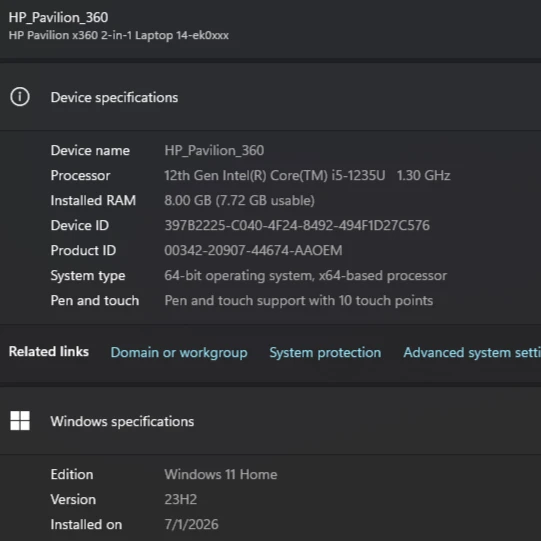The height and width of the screenshot is (541, 541).
Task: Click the Device name label
Action: point(90,150)
